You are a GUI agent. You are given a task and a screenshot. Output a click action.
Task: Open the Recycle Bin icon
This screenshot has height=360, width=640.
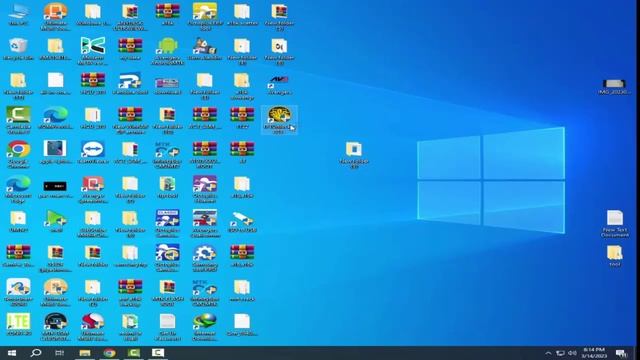(x=18, y=49)
